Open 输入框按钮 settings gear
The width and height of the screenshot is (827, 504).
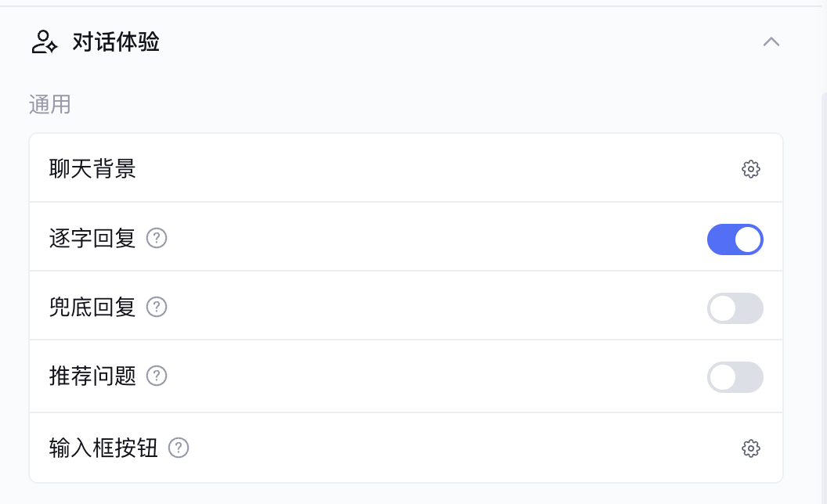point(750,448)
